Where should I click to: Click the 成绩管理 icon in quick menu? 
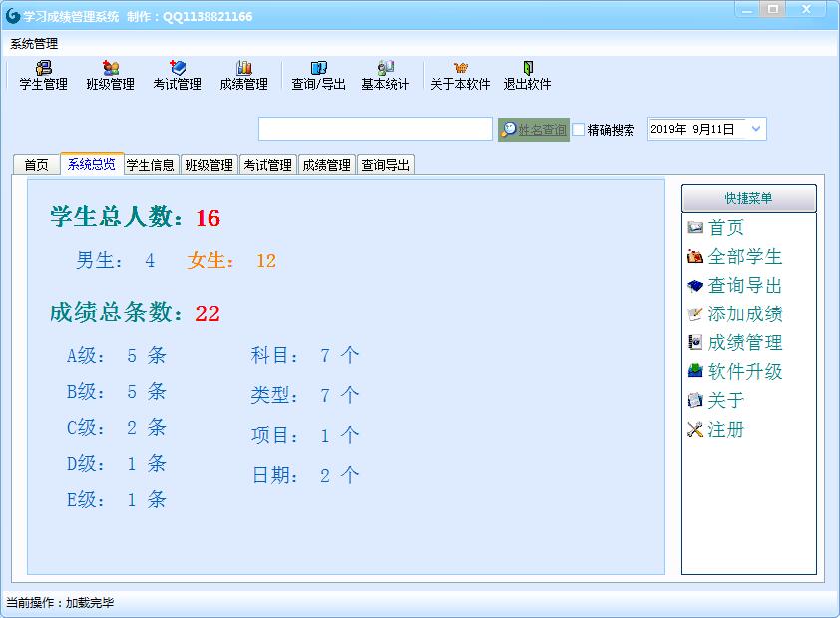695,343
